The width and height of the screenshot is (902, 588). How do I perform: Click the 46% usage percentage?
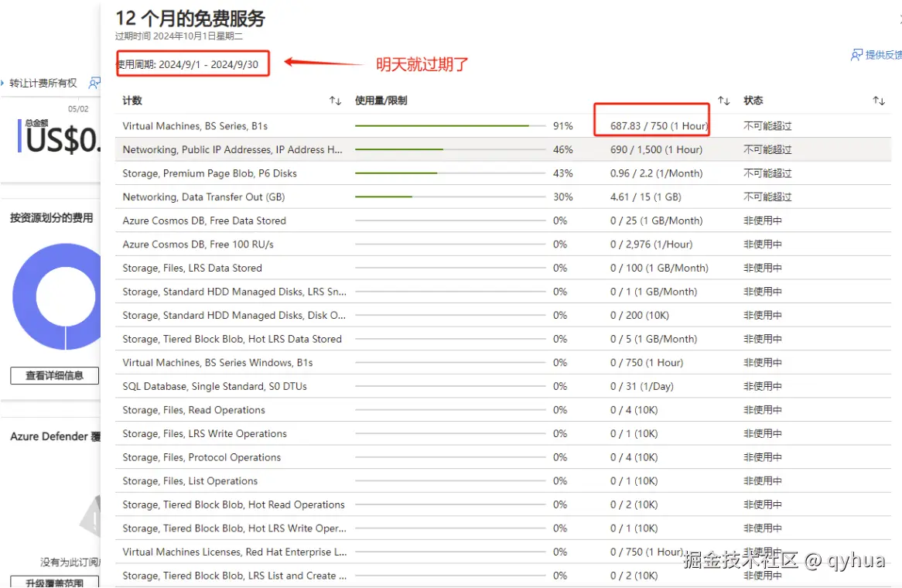pos(562,149)
